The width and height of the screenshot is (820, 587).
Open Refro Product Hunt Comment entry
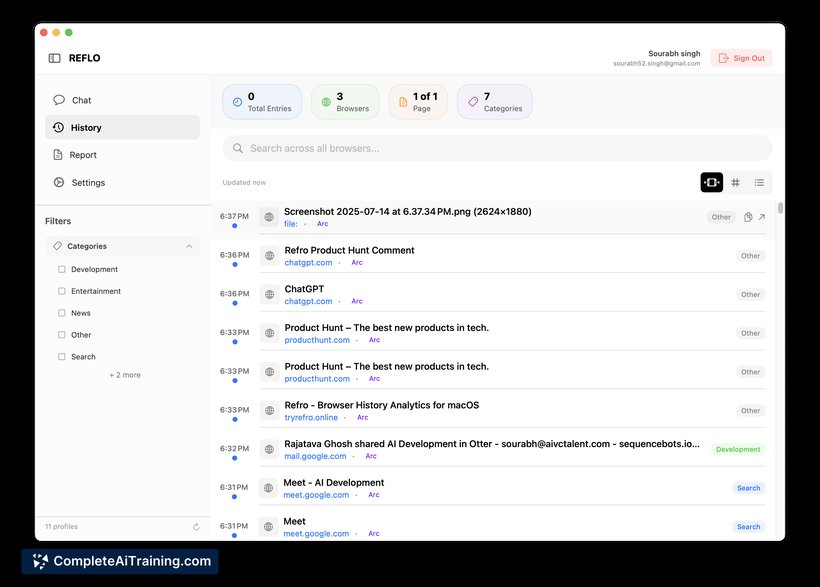point(349,251)
